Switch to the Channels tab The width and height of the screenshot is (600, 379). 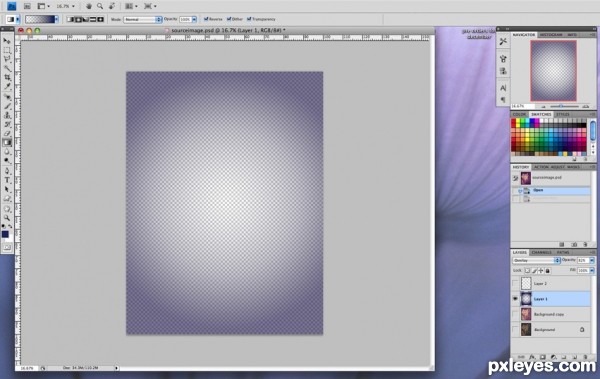(x=541, y=252)
